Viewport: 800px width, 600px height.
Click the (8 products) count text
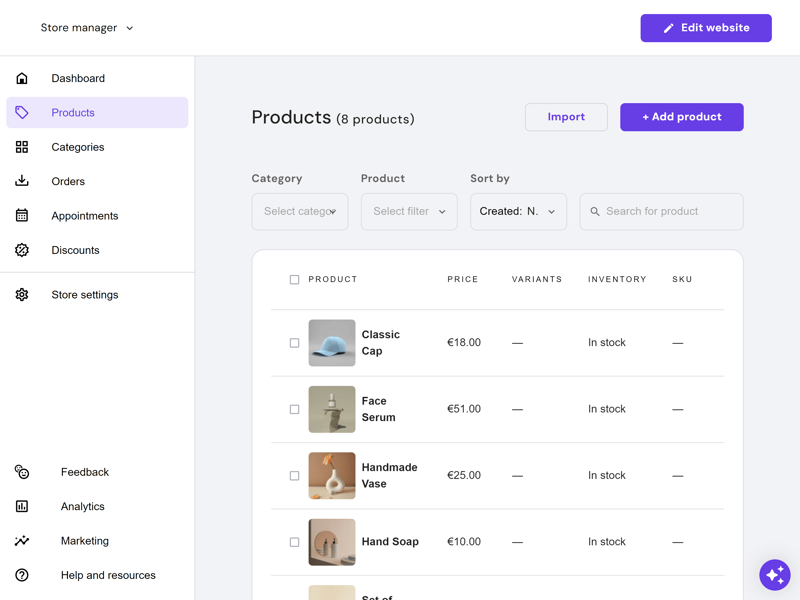tap(375, 119)
